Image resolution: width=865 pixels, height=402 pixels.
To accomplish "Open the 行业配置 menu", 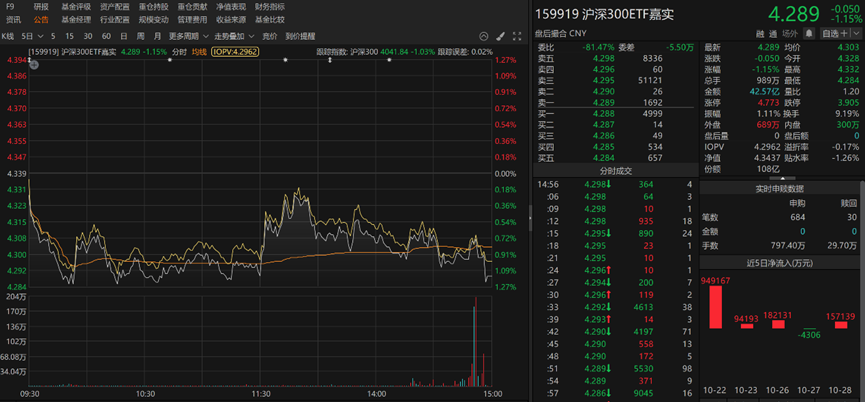I will 115,20.
